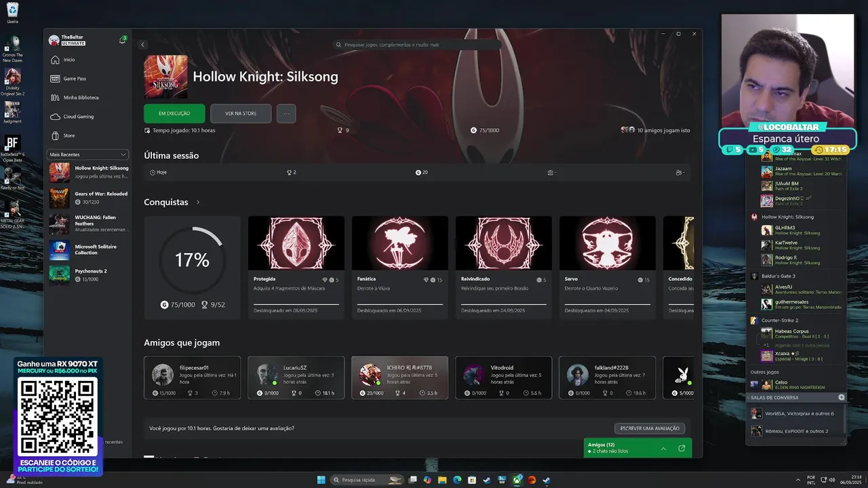Open chat room WorldSA, Victorprax e outros 6
This screenshot has height=488, width=868.
795,413
